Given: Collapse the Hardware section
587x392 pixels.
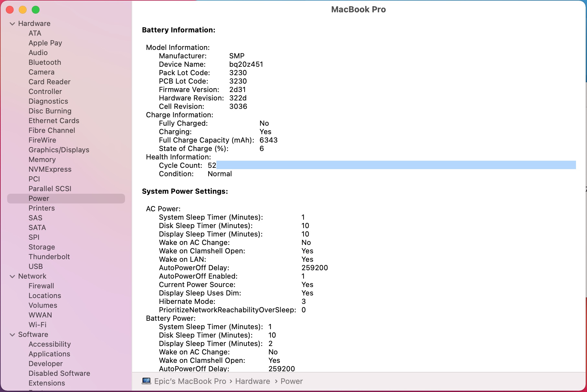Looking at the screenshot, I should [12, 24].
